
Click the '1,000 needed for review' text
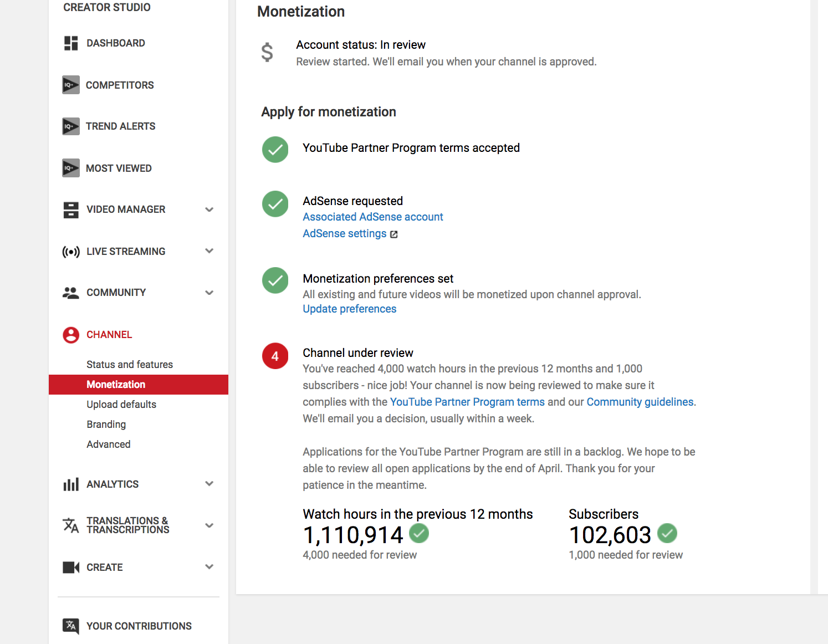click(x=626, y=555)
